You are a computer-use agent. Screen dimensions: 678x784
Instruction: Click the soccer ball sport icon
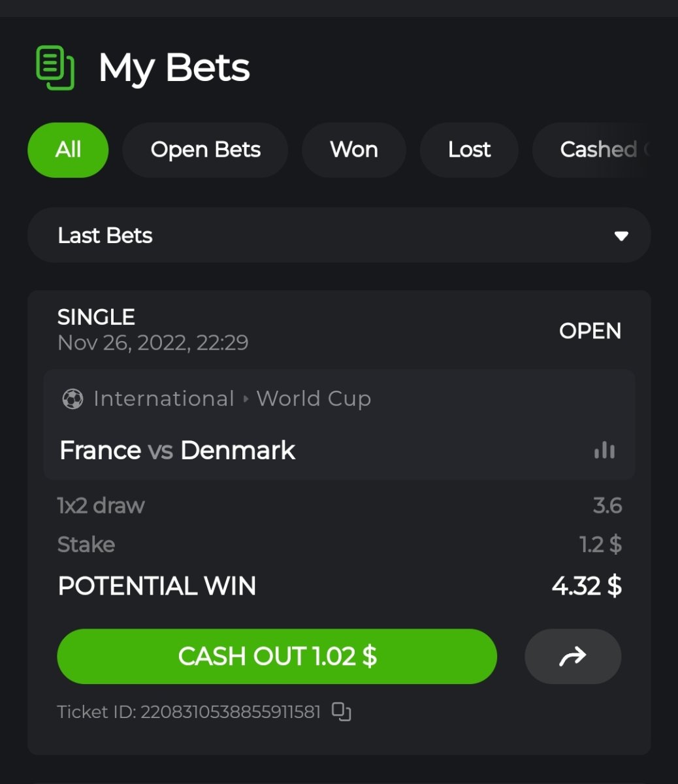click(x=73, y=399)
